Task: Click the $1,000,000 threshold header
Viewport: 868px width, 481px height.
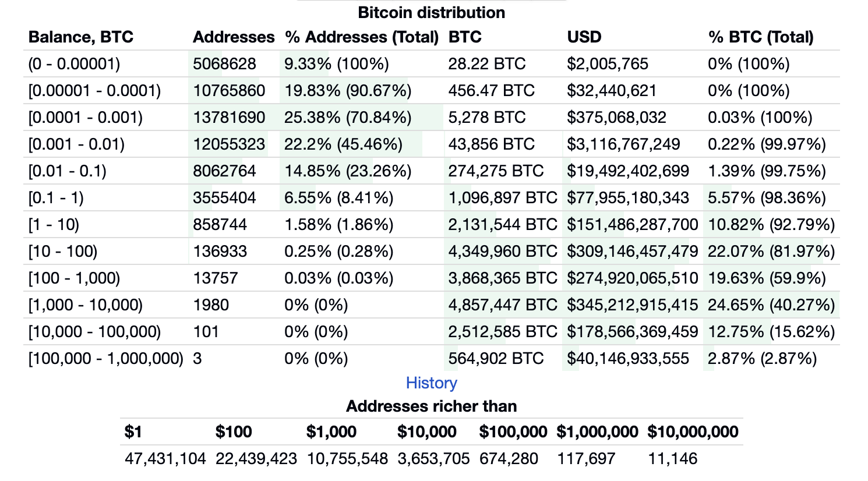Action: (597, 432)
